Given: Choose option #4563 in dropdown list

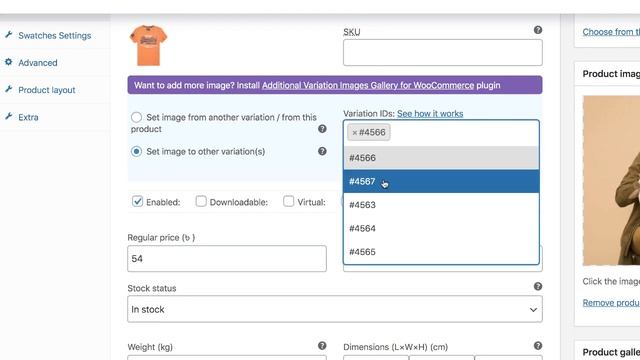Looking at the screenshot, I should click(x=441, y=205).
